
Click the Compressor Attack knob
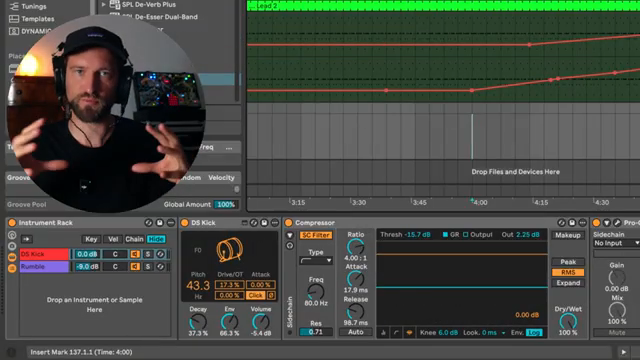[x=356, y=279]
